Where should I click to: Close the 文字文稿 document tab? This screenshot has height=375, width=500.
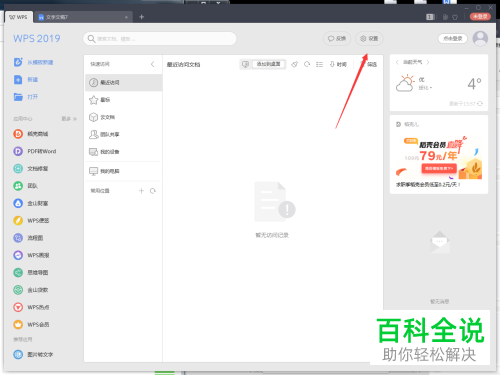[126, 17]
